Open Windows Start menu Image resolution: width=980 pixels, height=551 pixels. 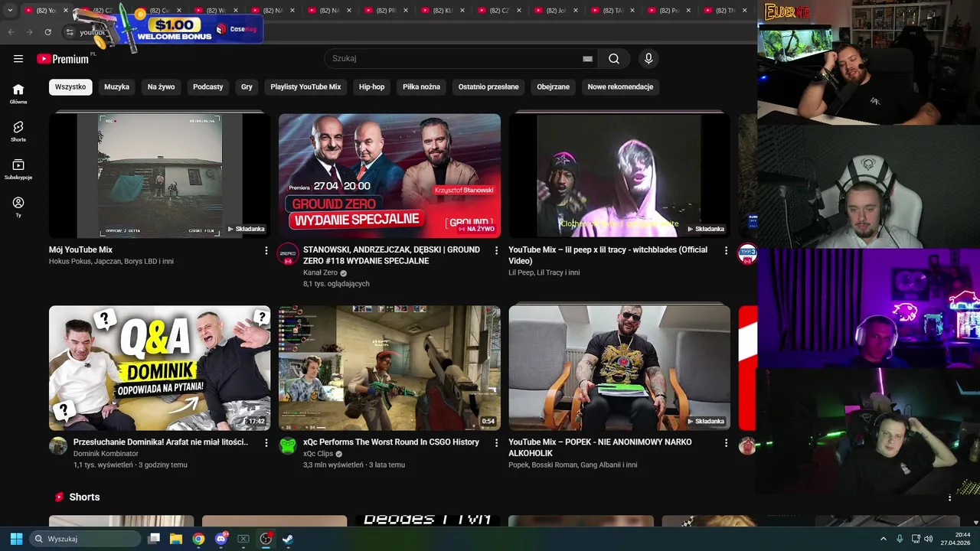[16, 539]
